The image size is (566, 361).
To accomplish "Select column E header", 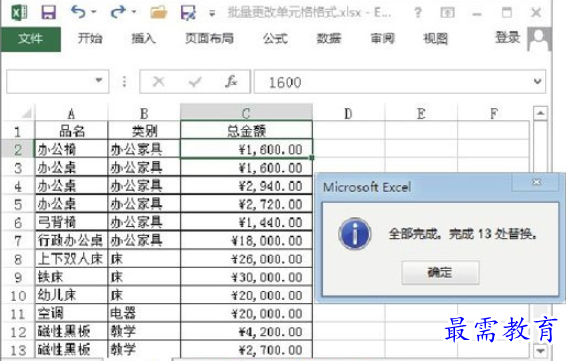I will [421, 114].
